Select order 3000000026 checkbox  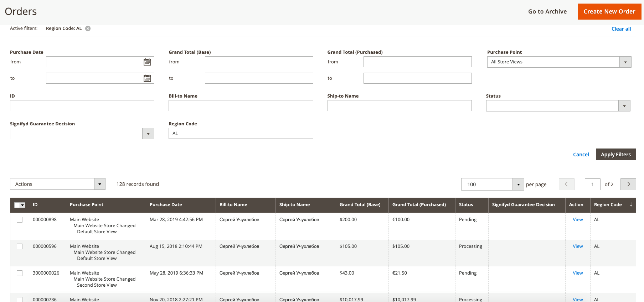20,273
